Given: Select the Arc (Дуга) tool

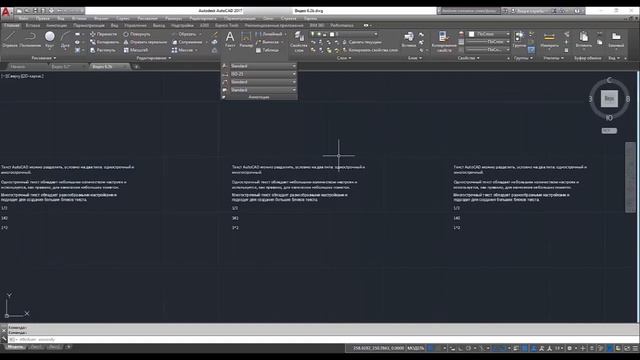Looking at the screenshot, I should point(65,39).
